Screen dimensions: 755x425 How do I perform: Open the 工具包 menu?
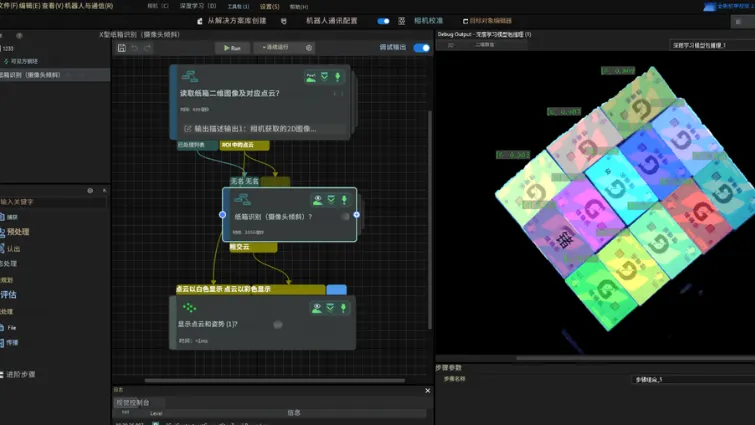click(x=238, y=7)
